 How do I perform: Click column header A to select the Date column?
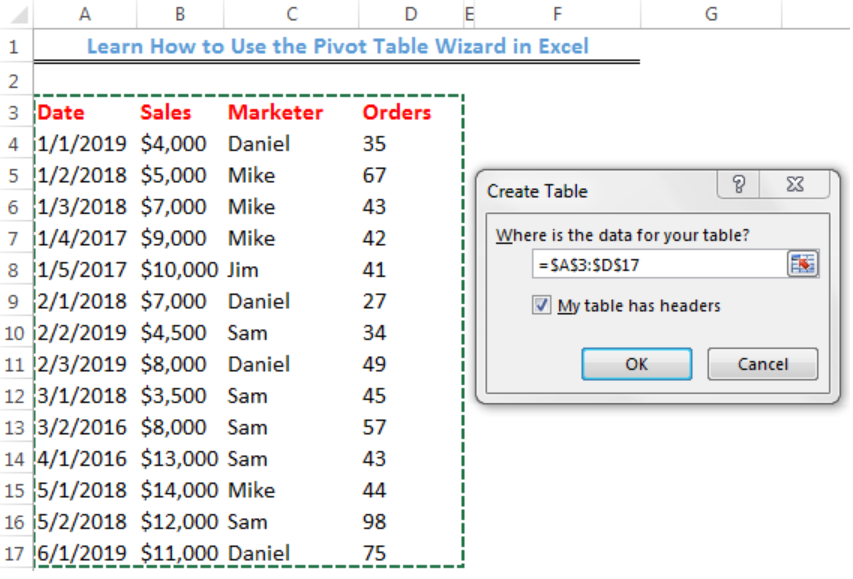point(85,14)
